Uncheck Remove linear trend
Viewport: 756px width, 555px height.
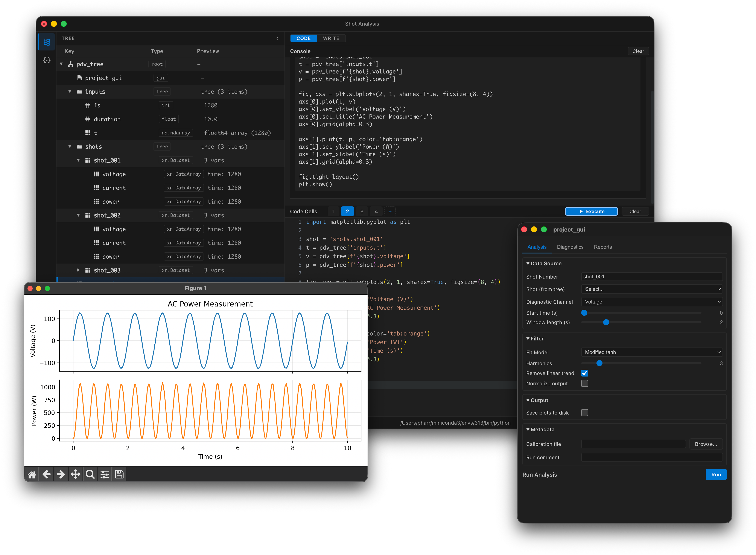[x=585, y=373]
